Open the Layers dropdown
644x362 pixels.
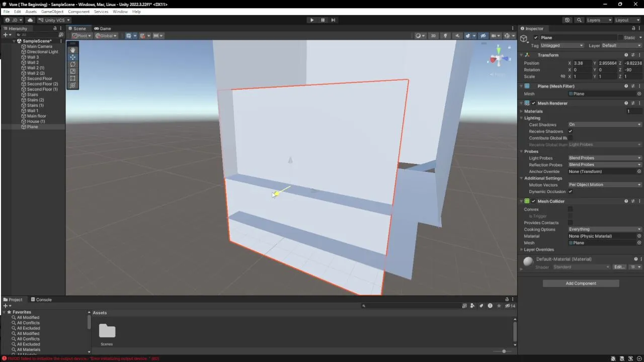(x=599, y=20)
